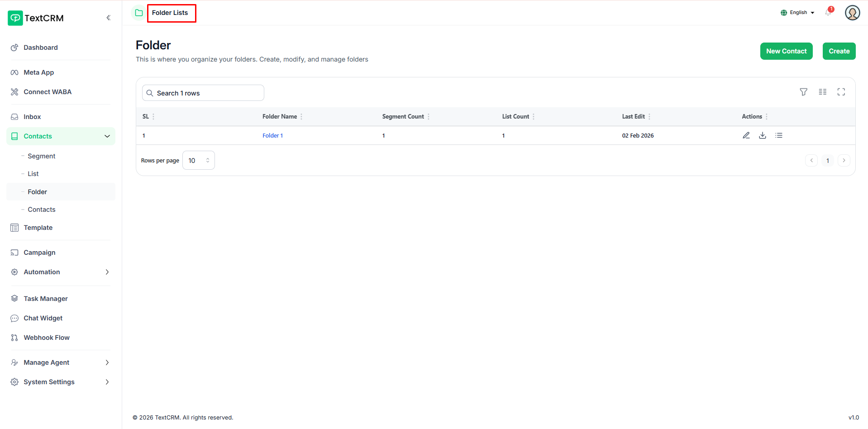This screenshot has height=429, width=868.
Task: Go to Segment in the sidebar
Action: click(42, 156)
